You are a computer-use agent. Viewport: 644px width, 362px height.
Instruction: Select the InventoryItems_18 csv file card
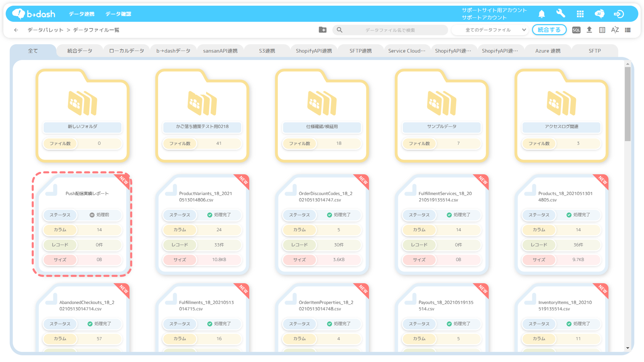[561, 317]
